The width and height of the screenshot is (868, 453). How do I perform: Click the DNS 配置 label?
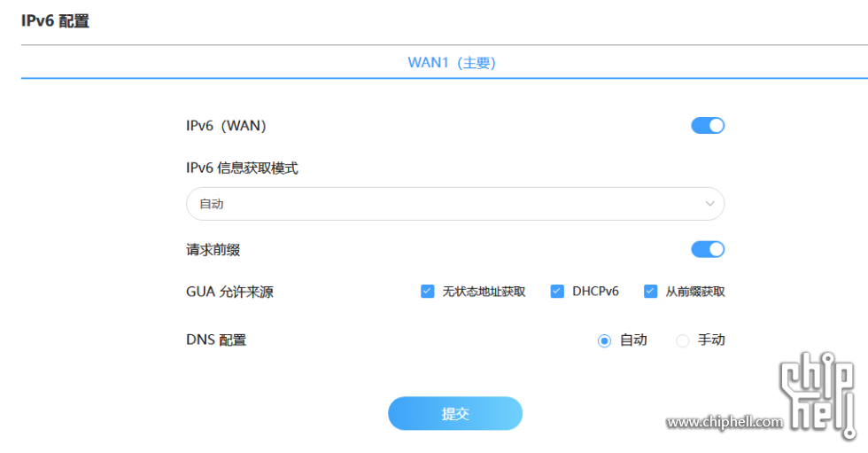click(x=215, y=340)
